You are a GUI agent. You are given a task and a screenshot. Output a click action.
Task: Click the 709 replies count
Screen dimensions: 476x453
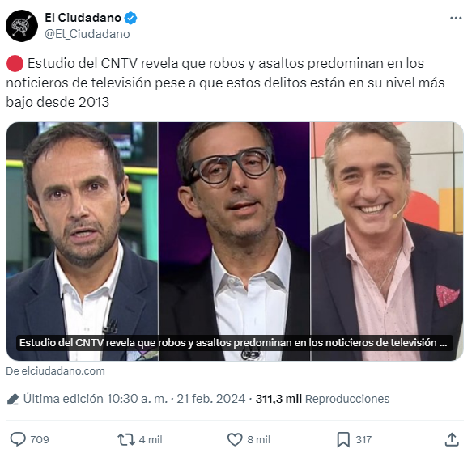[40, 439]
